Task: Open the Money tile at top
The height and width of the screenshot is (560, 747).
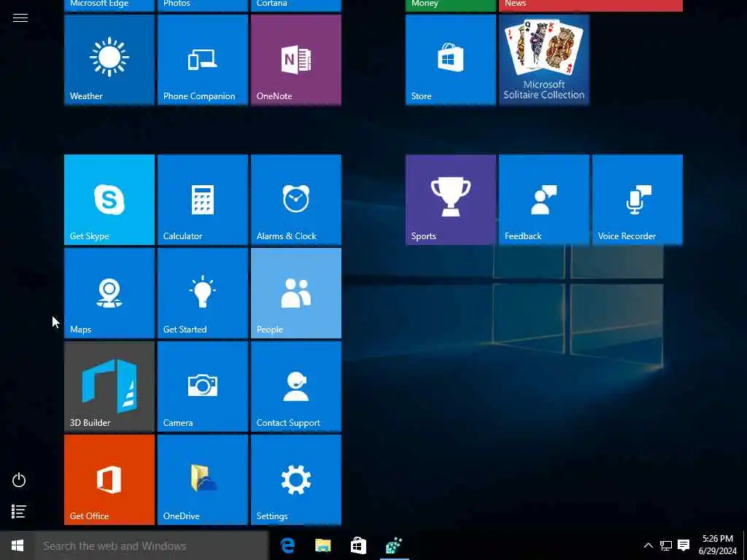Action: [450, 5]
